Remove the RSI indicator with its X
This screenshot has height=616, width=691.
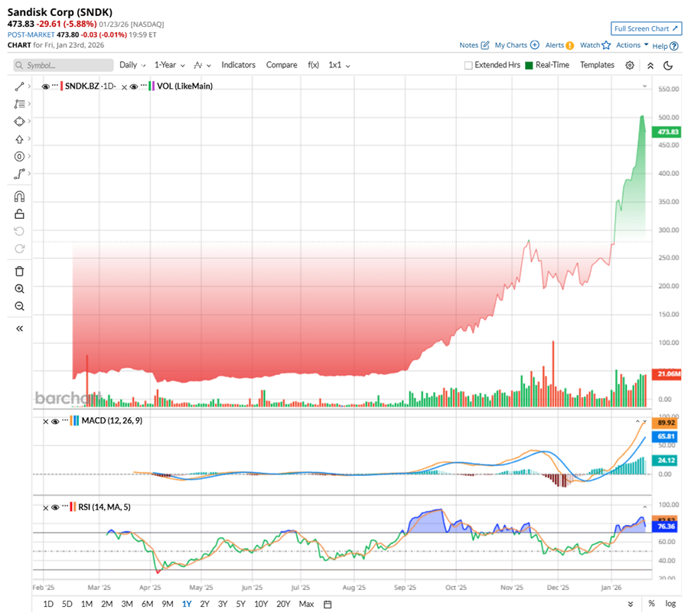pyautogui.click(x=45, y=508)
